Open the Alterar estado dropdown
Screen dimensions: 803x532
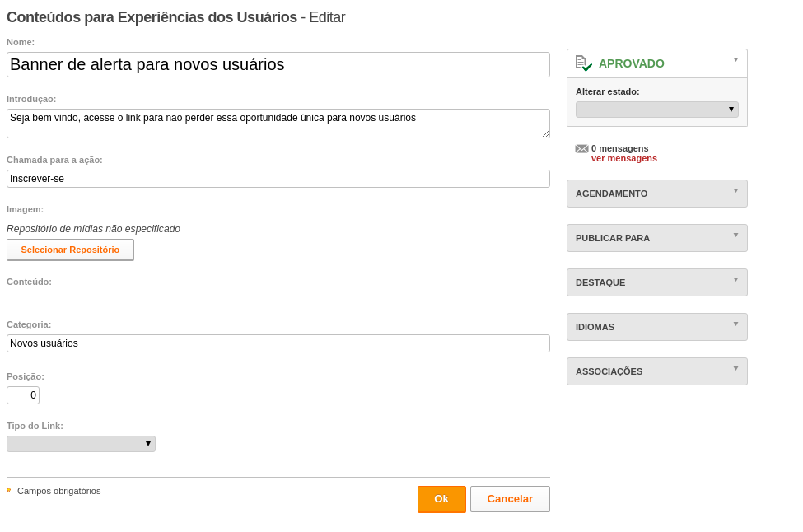click(657, 110)
